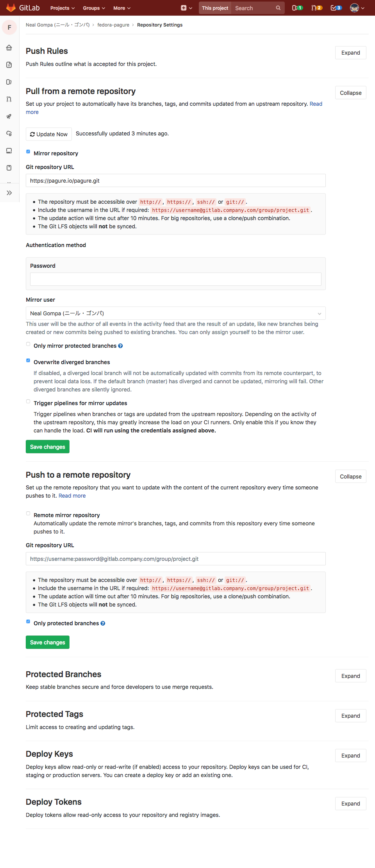Image resolution: width=375 pixels, height=868 pixels.
Task: Open the to-do list icon in top bar
Action: coord(336,8)
